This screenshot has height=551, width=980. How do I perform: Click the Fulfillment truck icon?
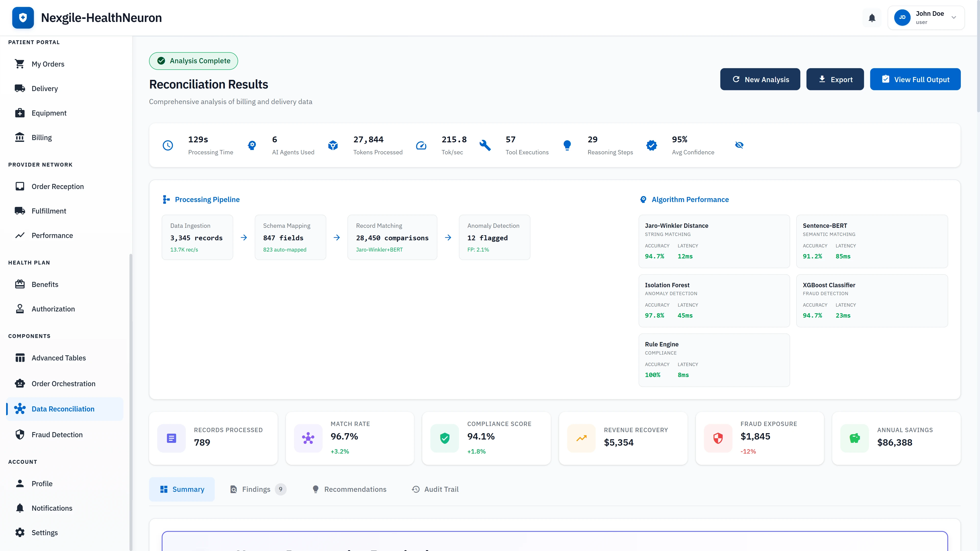pos(20,211)
